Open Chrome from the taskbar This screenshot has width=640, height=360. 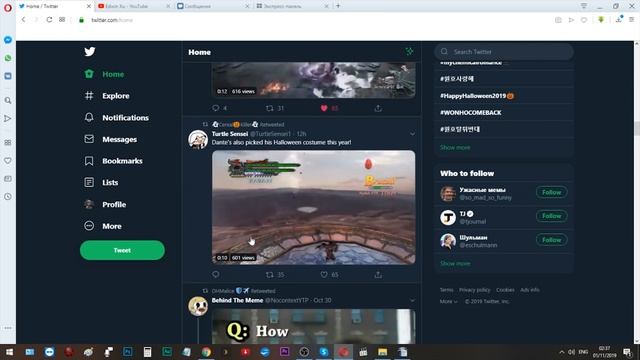pyautogui.click(x=206, y=352)
